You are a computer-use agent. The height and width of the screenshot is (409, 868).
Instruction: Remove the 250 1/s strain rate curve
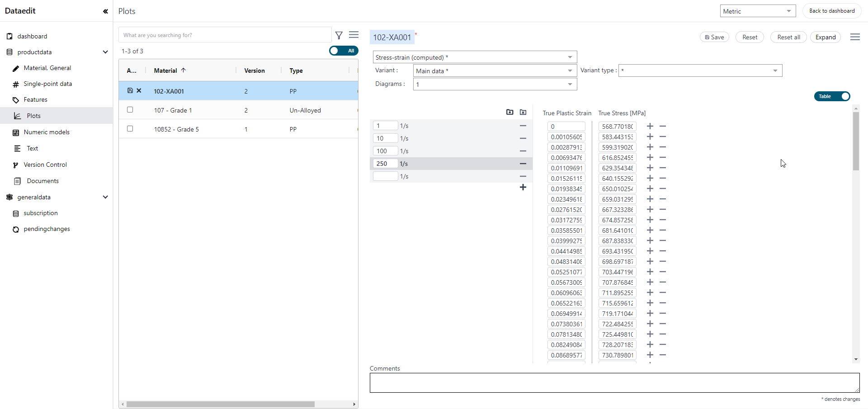pyautogui.click(x=523, y=164)
